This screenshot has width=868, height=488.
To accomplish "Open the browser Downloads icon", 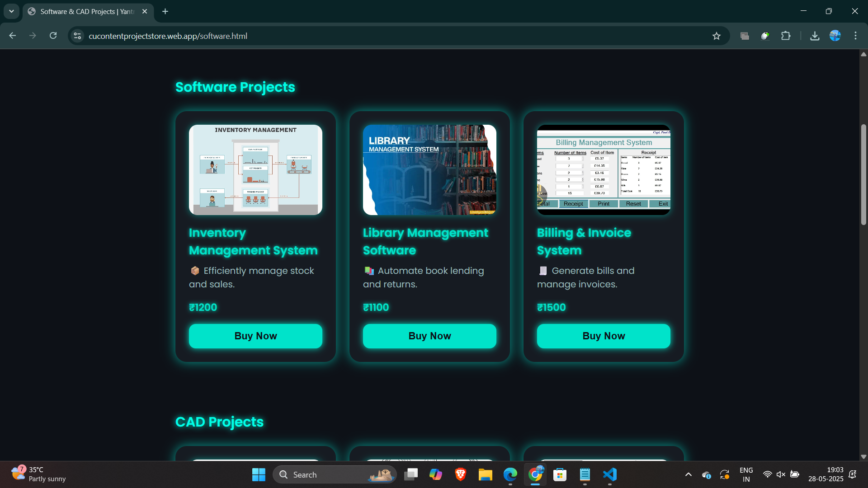I will 815,36.
